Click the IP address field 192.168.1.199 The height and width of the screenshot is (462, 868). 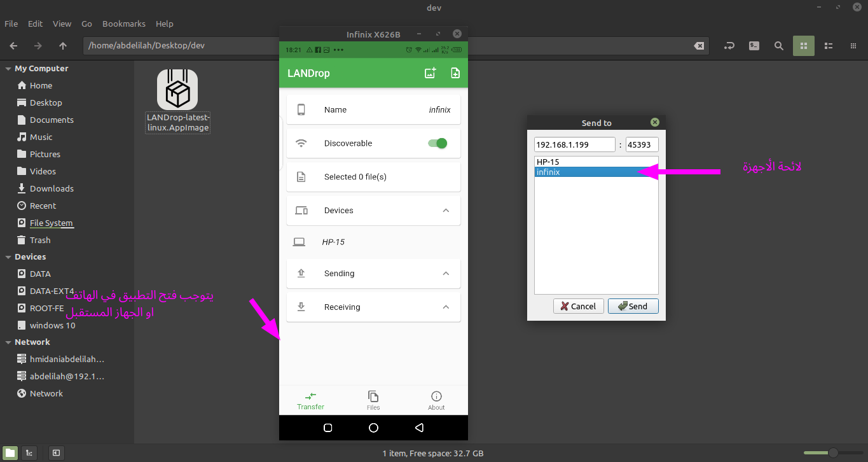574,144
